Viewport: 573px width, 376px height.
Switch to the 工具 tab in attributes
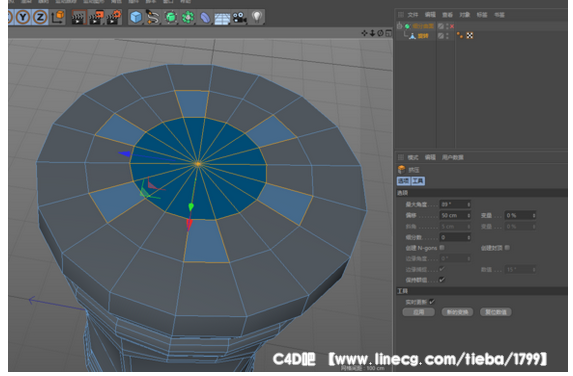click(x=418, y=181)
